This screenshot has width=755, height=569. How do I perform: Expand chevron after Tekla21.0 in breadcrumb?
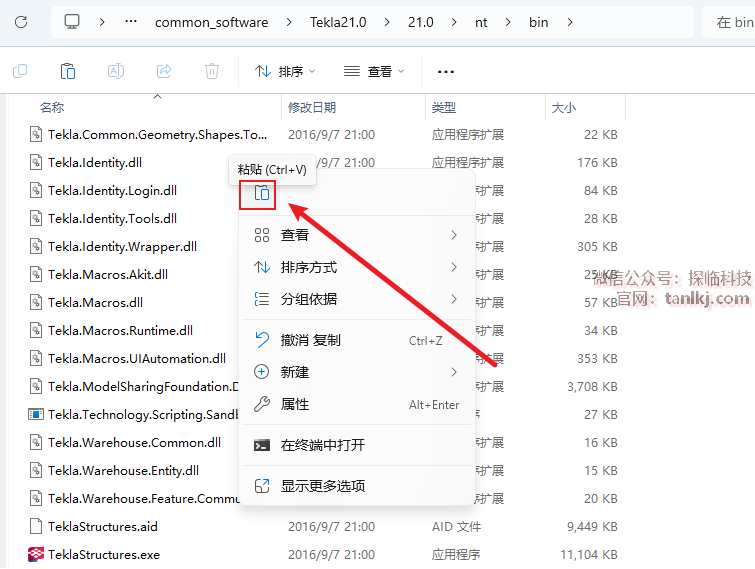[387, 22]
